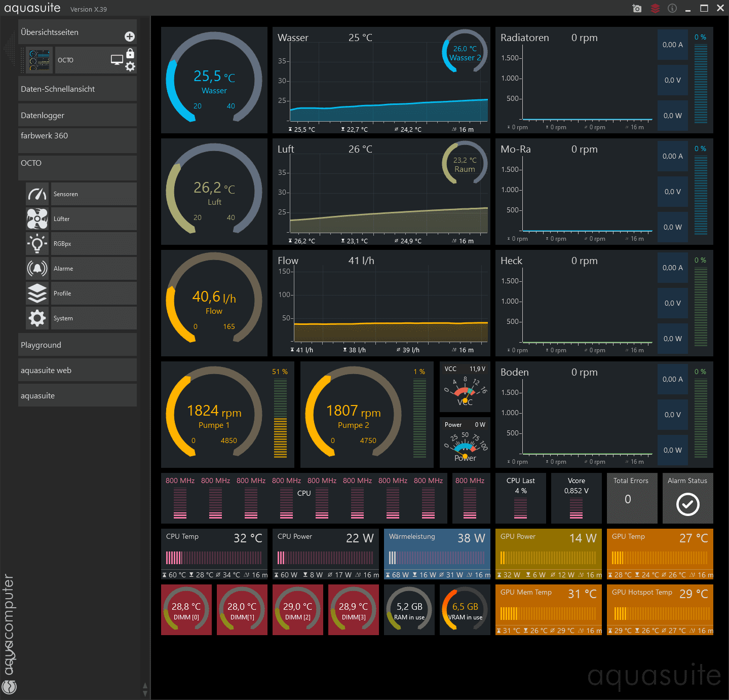The height and width of the screenshot is (700, 729).
Task: Click the 5,2 GB RAM in use gauge
Action: pos(409,610)
